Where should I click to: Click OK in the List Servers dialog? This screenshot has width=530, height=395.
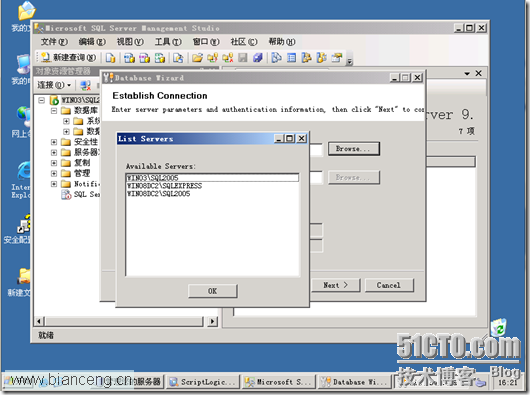coord(213,291)
